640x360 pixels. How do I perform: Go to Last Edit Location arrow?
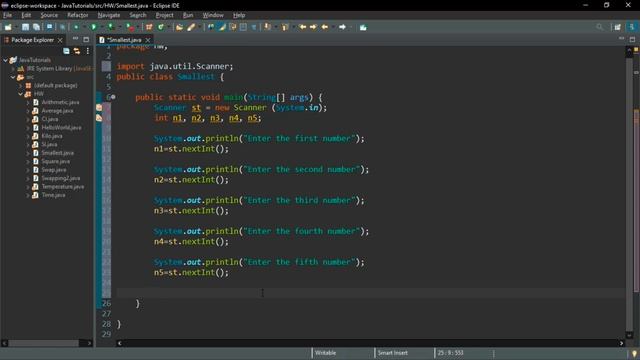point(302,27)
